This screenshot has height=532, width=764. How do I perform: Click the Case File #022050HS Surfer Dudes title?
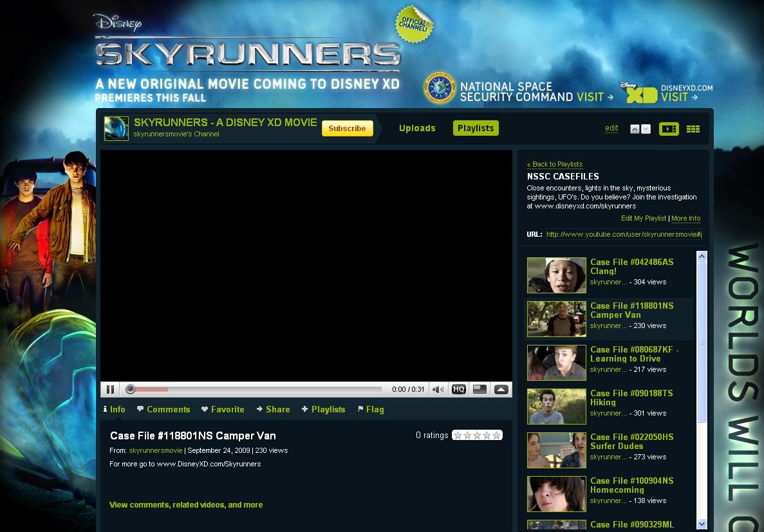point(632,441)
